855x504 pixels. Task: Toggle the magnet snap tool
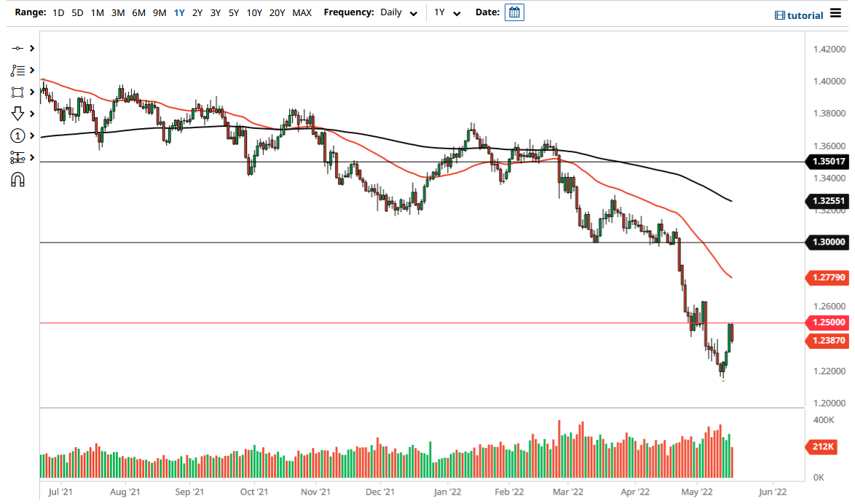17,179
